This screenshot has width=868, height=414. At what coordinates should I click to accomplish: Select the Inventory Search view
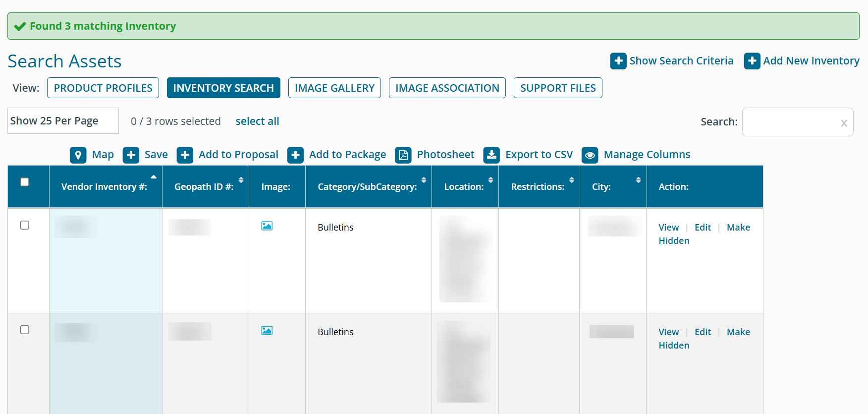pos(223,88)
